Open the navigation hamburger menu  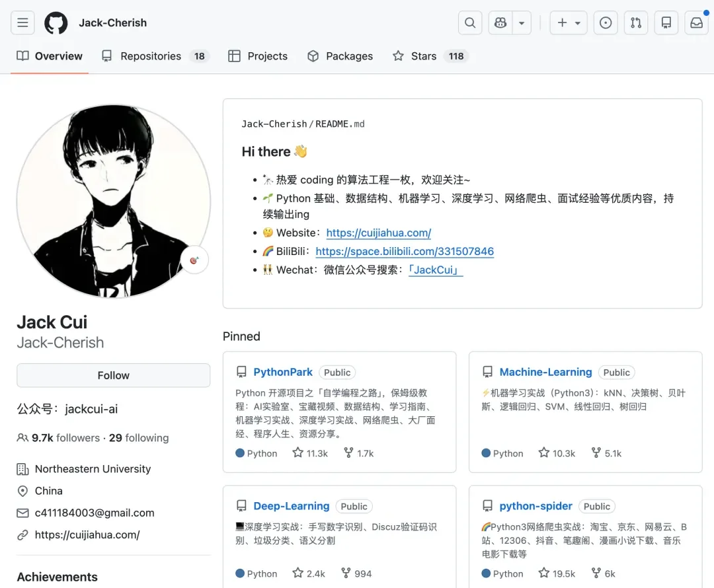(22, 22)
